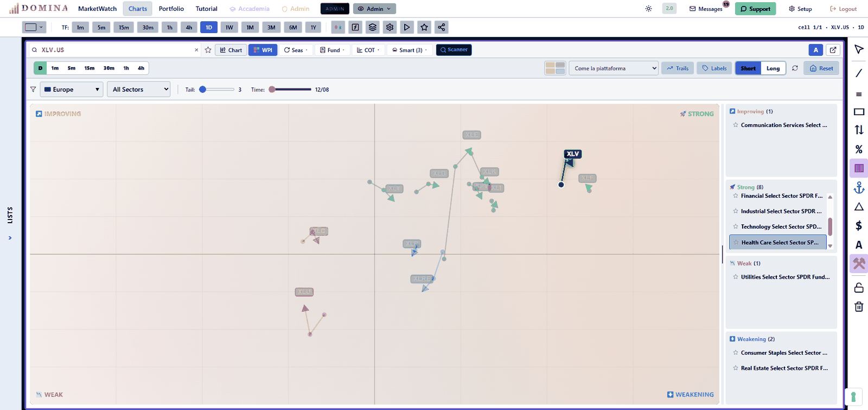Switch to the WPI tab
The height and width of the screenshot is (410, 868).
[x=263, y=50]
